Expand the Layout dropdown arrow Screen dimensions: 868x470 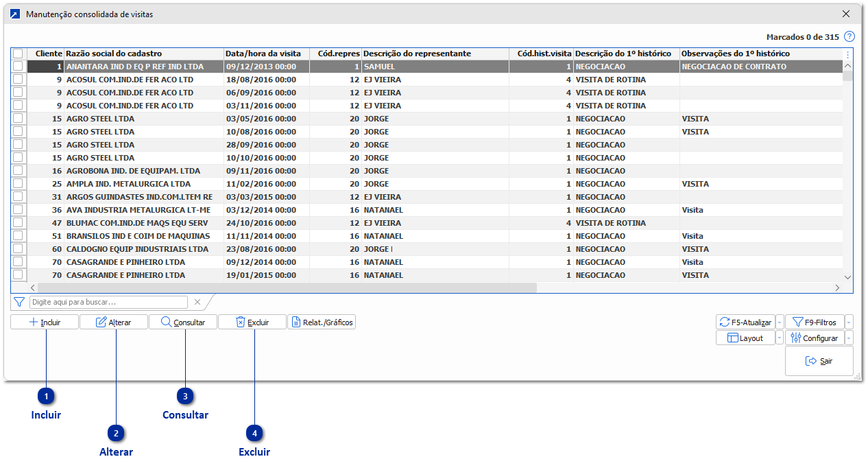[780, 338]
